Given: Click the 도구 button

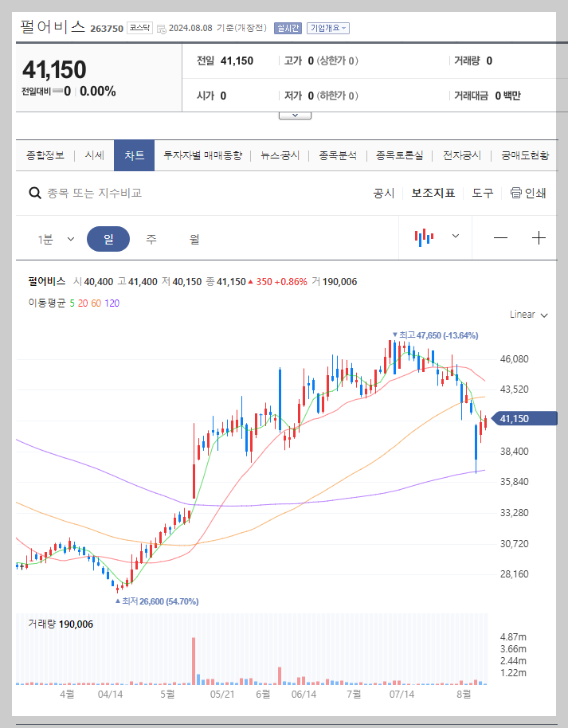Looking at the screenshot, I should [x=481, y=193].
